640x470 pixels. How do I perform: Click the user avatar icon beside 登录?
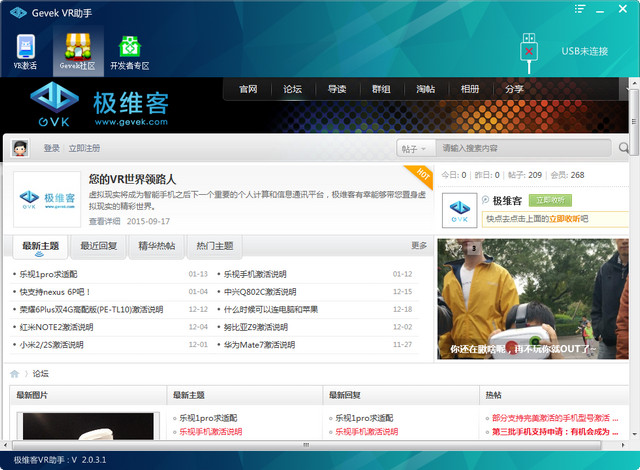click(x=19, y=148)
